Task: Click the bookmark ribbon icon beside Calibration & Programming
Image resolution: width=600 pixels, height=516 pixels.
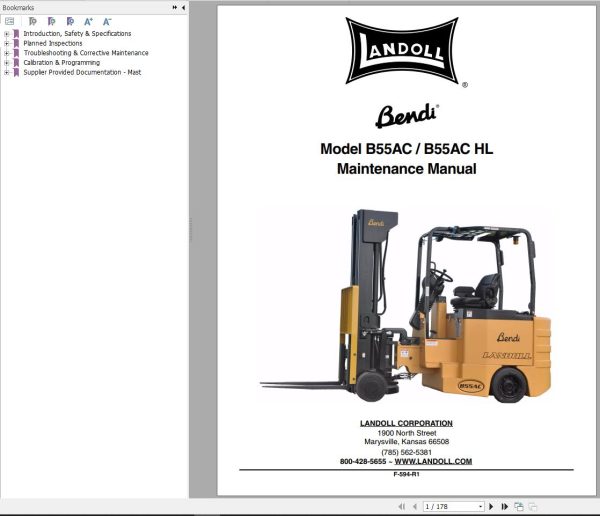Action: coord(16,62)
